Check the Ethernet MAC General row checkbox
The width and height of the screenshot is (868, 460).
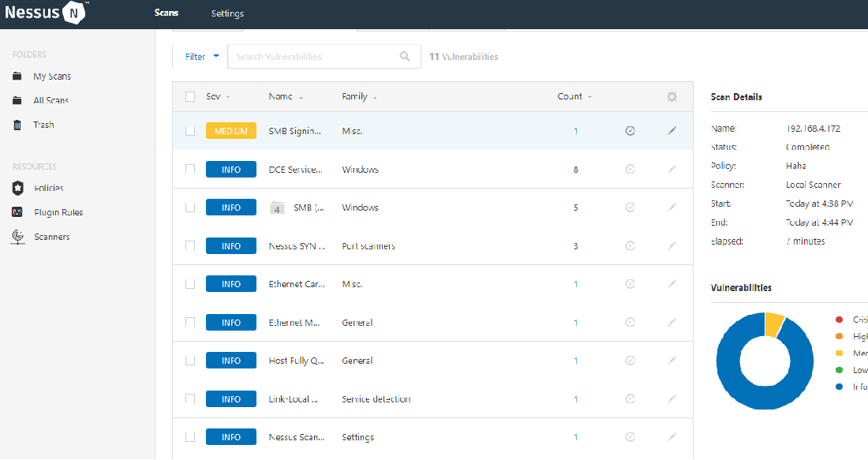coord(190,322)
